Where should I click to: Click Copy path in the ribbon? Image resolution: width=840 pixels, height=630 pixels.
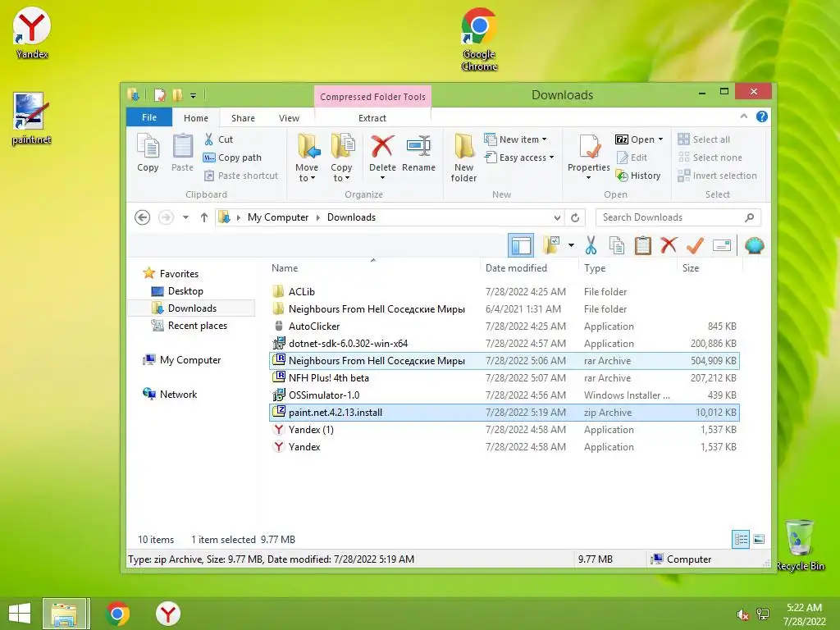point(232,157)
